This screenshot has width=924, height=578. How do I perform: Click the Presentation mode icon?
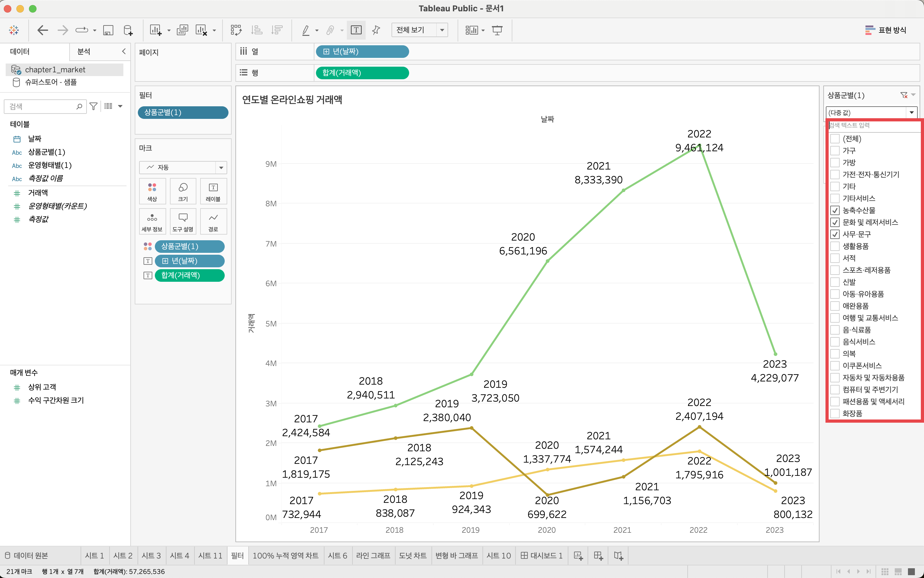[497, 30]
